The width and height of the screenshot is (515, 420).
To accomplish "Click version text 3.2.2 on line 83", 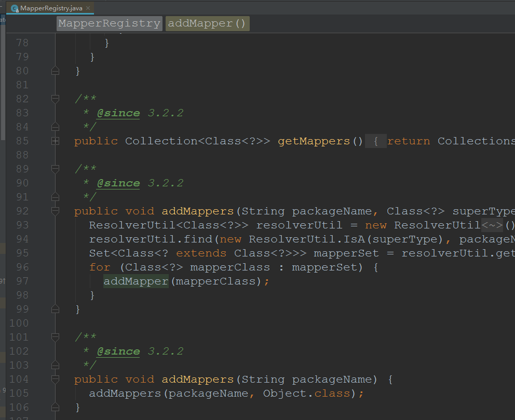I will point(166,113).
